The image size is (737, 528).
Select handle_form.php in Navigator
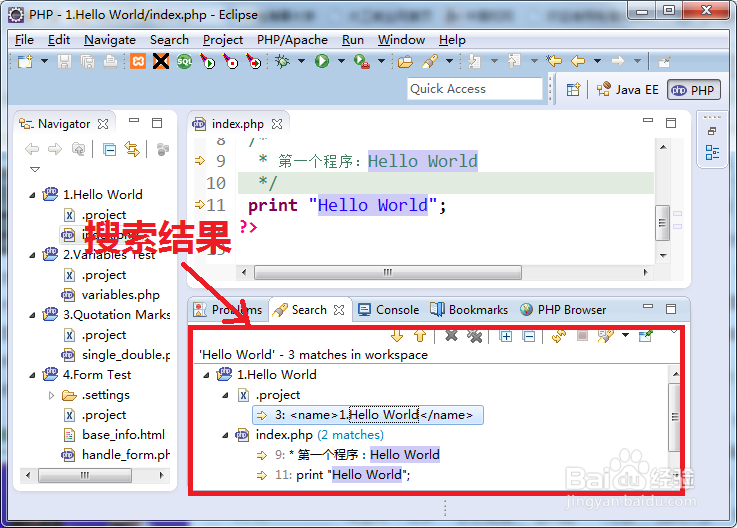(116, 455)
